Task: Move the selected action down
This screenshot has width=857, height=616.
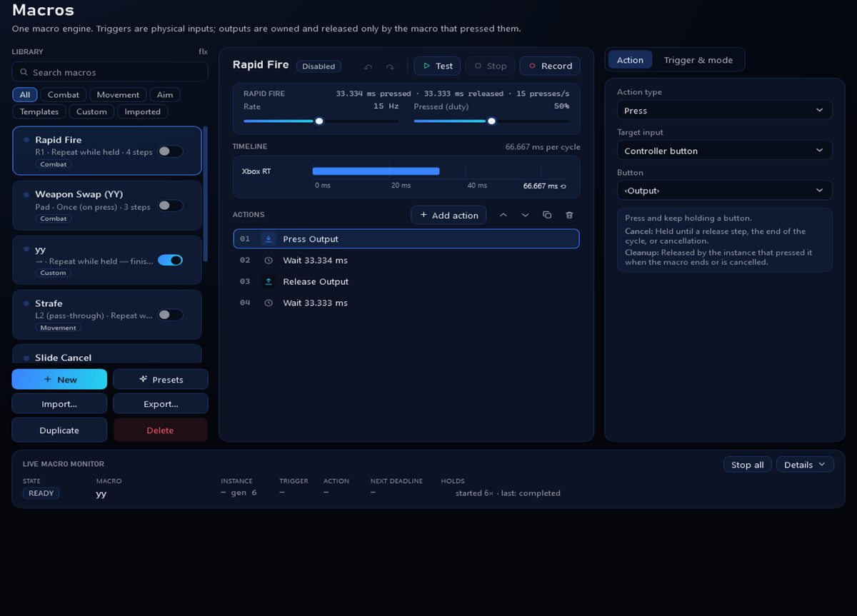Action: pos(526,215)
